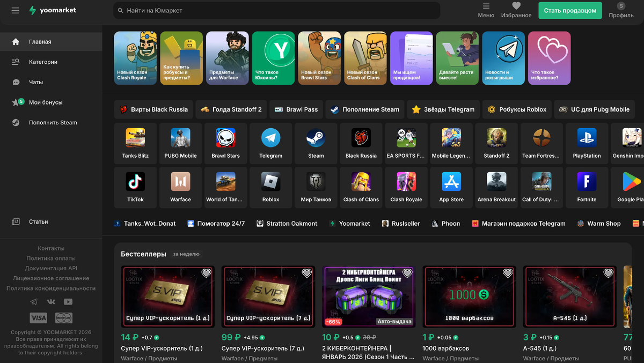The width and height of the screenshot is (644, 363).
Task: Click 'Робуксы Roblox' quick link
Action: [x=517, y=109]
